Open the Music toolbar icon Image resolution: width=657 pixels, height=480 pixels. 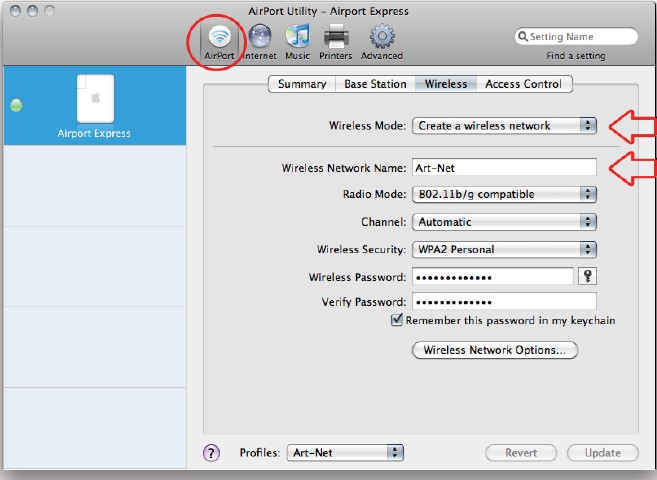click(297, 36)
